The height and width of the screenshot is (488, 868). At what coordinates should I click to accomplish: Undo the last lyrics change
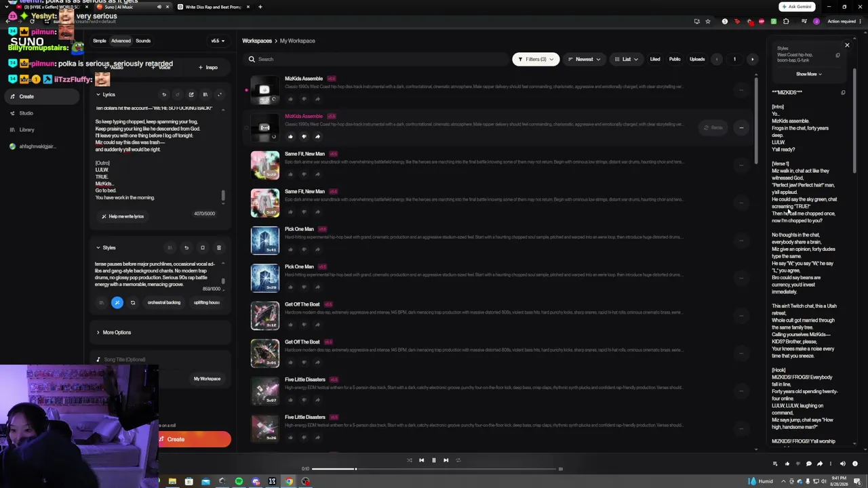(163, 95)
